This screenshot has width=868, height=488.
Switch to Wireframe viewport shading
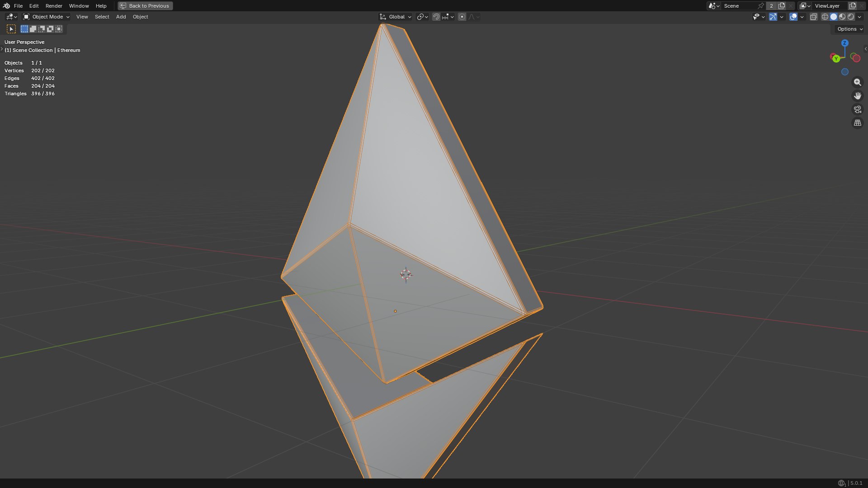tap(825, 17)
